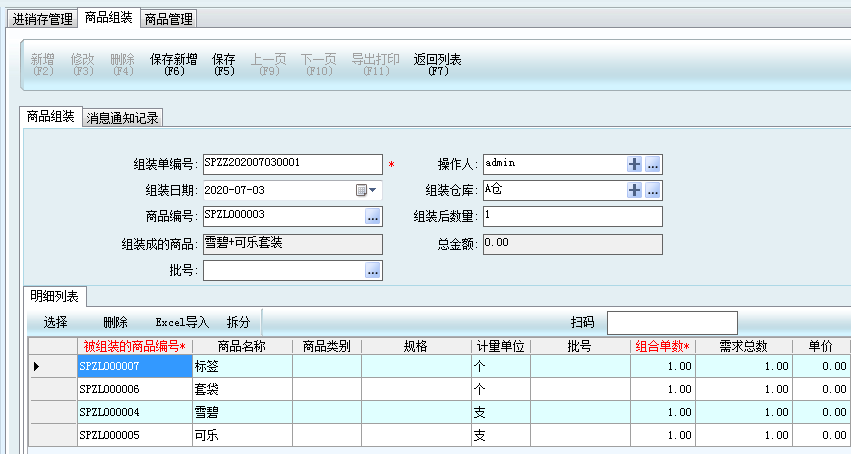Click 保存新增 (F6) toolbar button
The width and height of the screenshot is (851, 454).
click(x=174, y=65)
